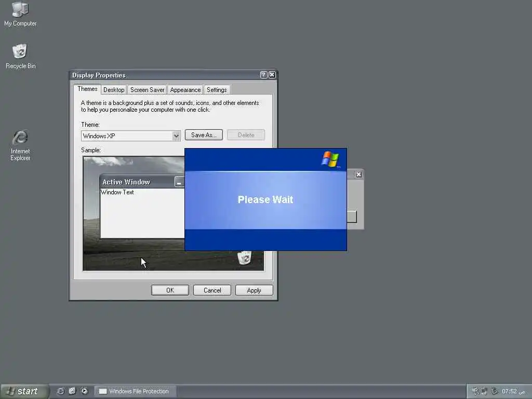The height and width of the screenshot is (399, 532).
Task: Launch Internet Explorer from Quick Launch
Action: coord(60,391)
